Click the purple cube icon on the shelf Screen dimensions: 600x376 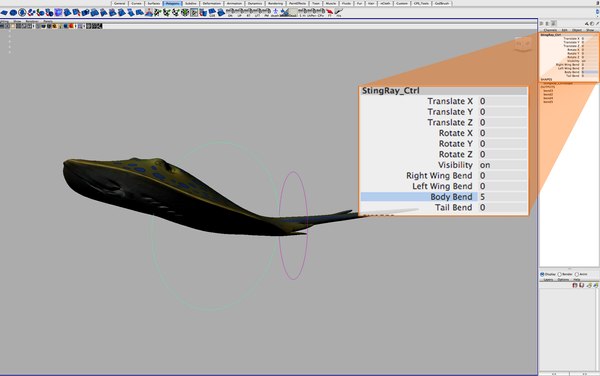coord(58,12)
